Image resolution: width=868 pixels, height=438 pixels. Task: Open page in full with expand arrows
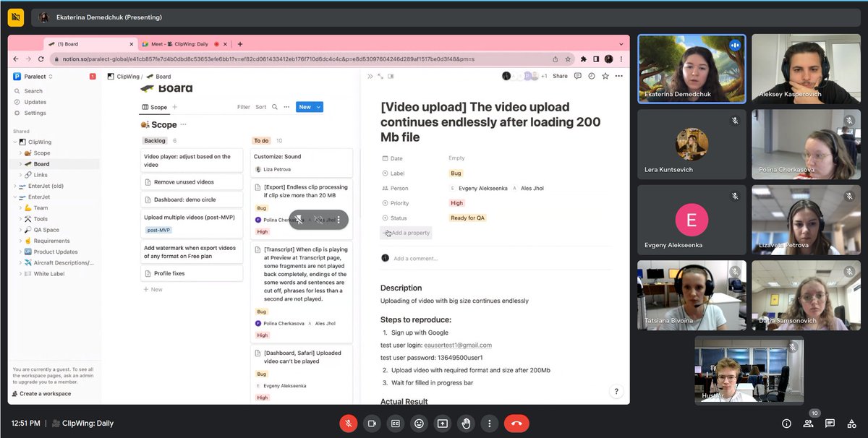pos(380,76)
